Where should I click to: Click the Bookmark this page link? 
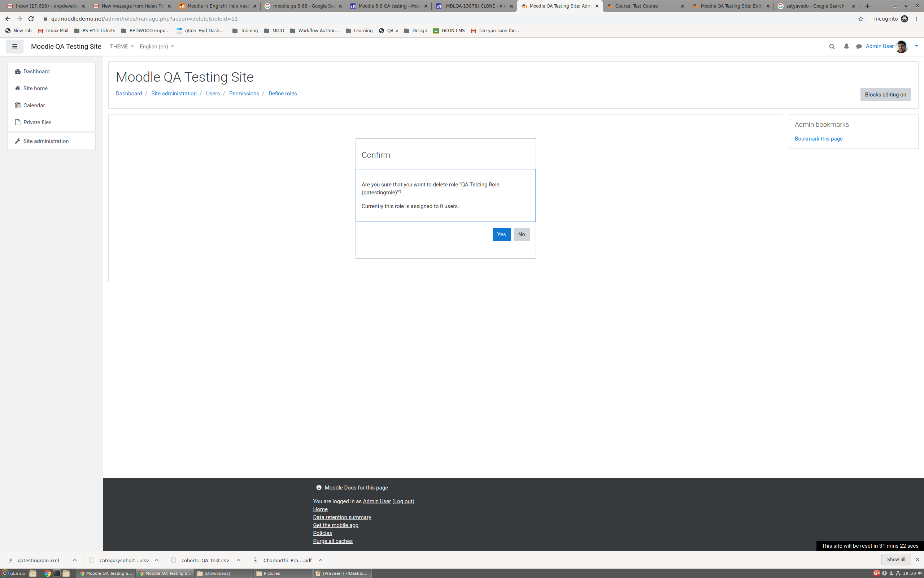point(818,139)
